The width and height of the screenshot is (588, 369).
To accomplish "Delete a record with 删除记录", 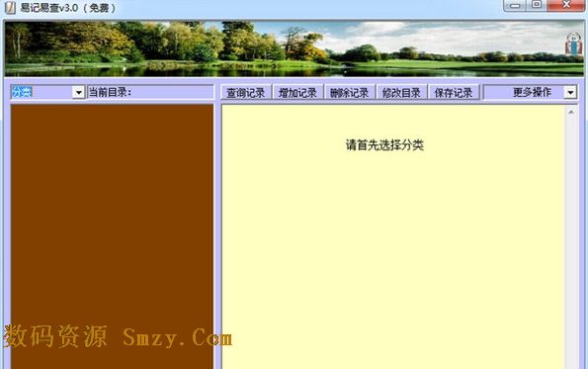I will pyautogui.click(x=350, y=93).
